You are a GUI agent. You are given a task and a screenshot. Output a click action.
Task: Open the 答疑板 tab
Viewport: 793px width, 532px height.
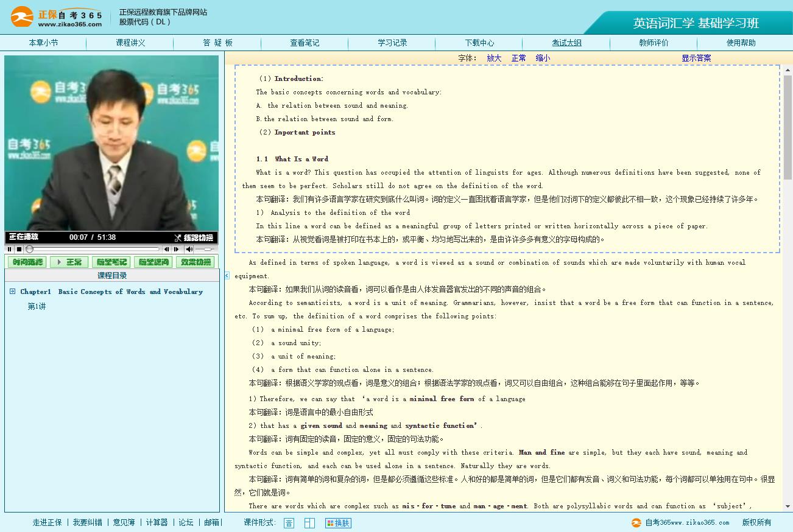218,43
